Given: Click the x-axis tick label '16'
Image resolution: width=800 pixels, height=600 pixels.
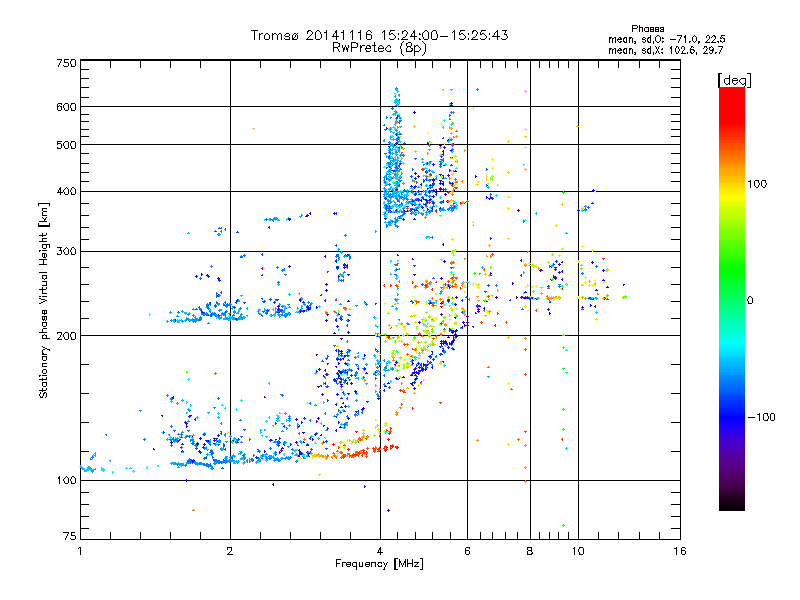Looking at the screenshot, I should [680, 551].
